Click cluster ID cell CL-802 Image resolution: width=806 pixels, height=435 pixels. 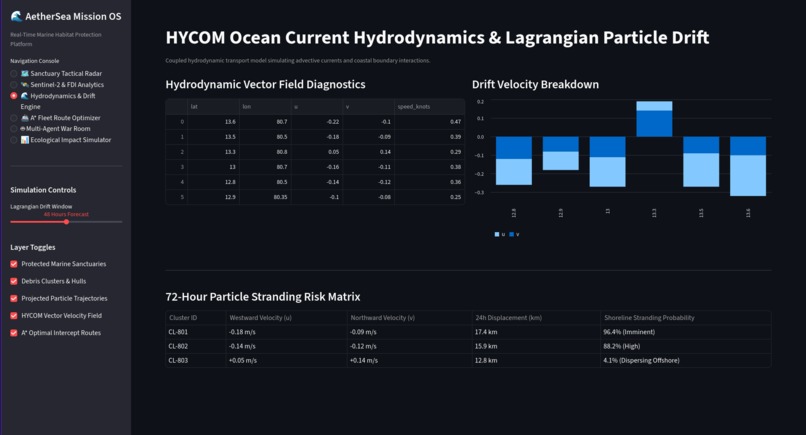[x=196, y=346]
